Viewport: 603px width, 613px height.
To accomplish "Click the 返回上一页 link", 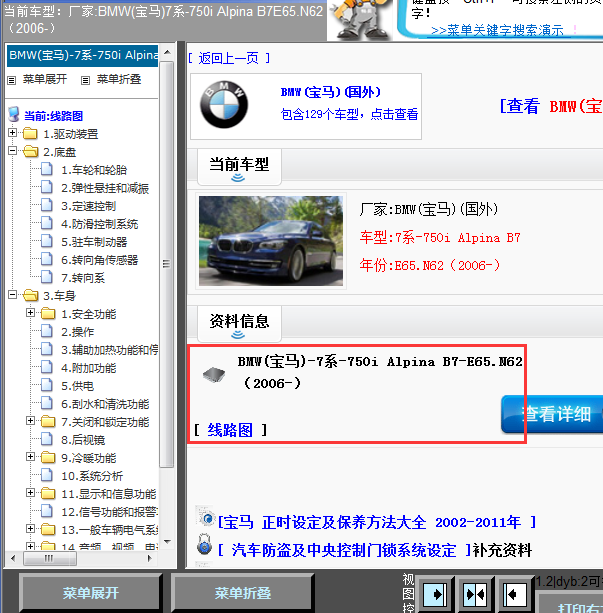I will [229, 58].
